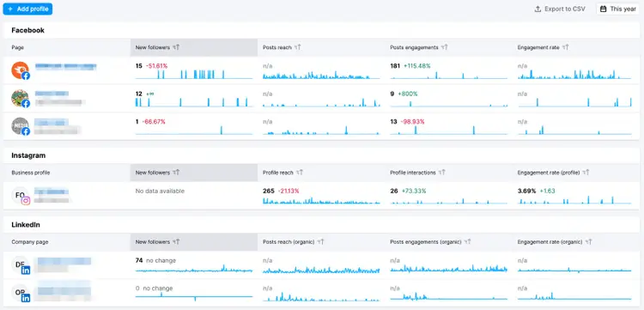This screenshot has height=310, width=644.
Task: Open the OP LinkedIn company page avatar
Action: click(x=20, y=293)
